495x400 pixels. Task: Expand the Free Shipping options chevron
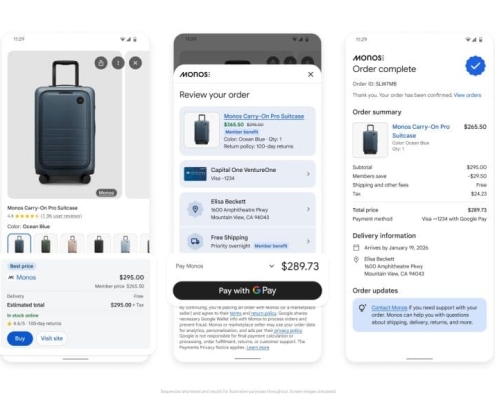click(308, 241)
